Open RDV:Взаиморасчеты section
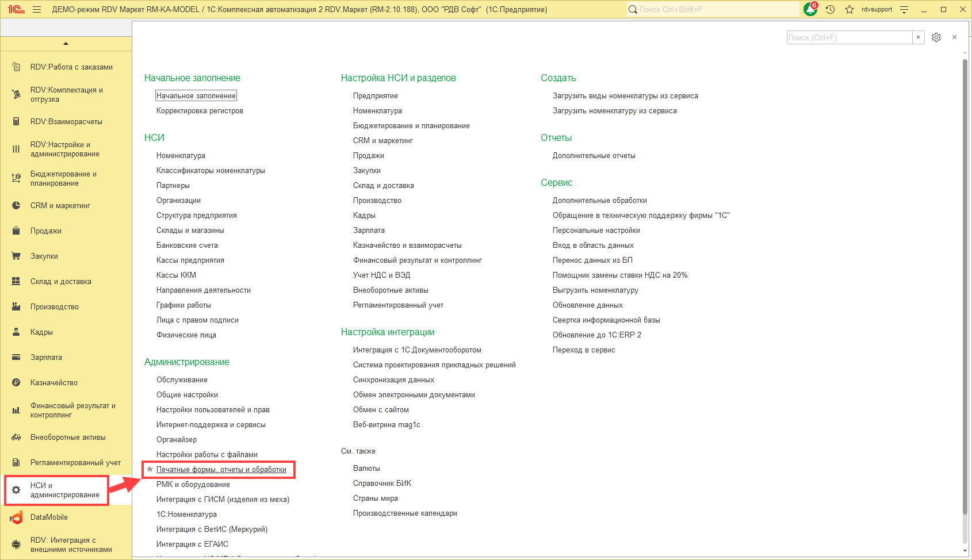 66,122
